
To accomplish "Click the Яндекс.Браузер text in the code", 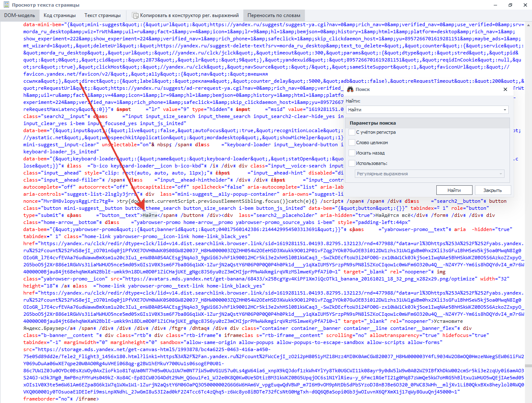I will pos(45,328).
